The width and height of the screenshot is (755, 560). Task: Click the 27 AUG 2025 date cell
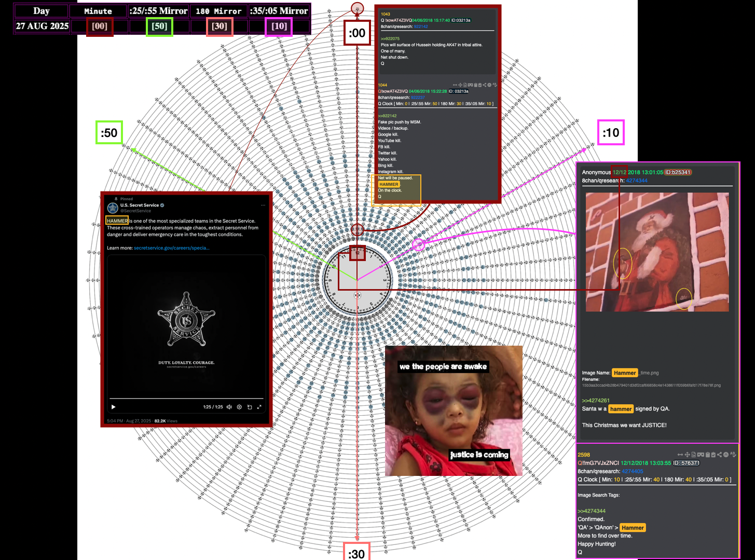(42, 26)
